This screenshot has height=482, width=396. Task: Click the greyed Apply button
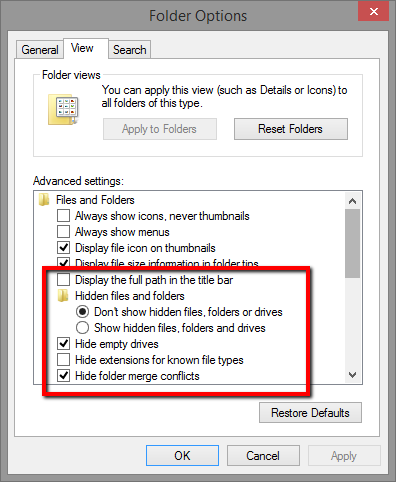(344, 455)
